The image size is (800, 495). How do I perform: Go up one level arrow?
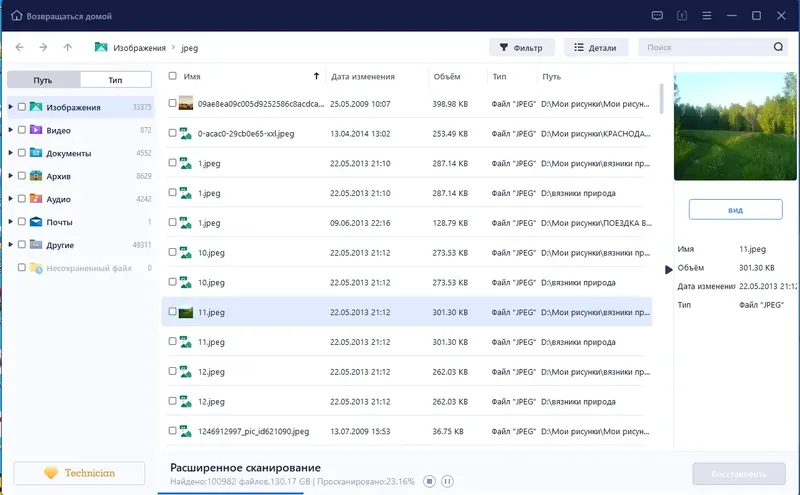67,47
